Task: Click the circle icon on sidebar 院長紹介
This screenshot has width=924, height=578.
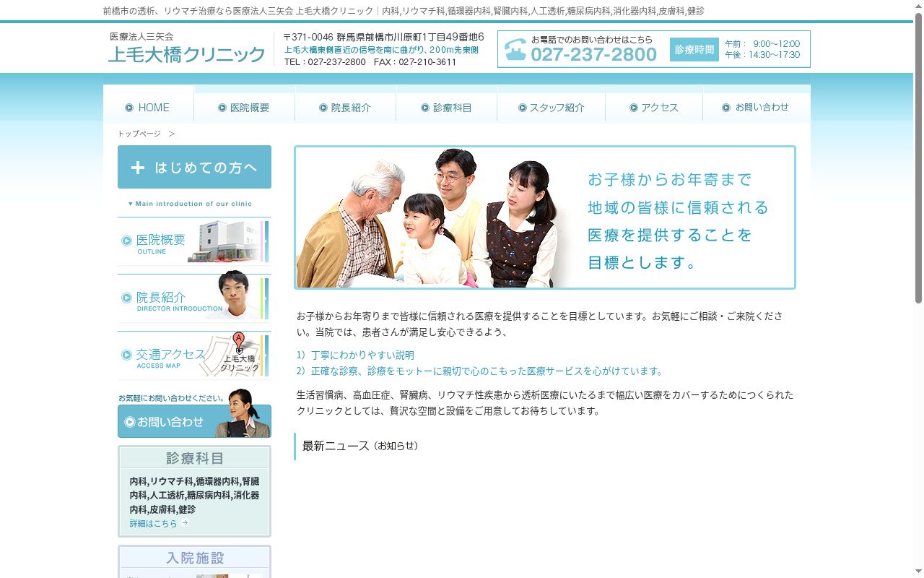Action: pos(127,298)
